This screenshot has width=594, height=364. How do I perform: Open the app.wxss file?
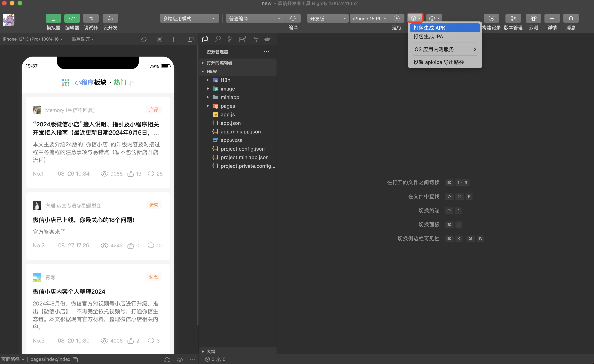[x=238, y=140]
